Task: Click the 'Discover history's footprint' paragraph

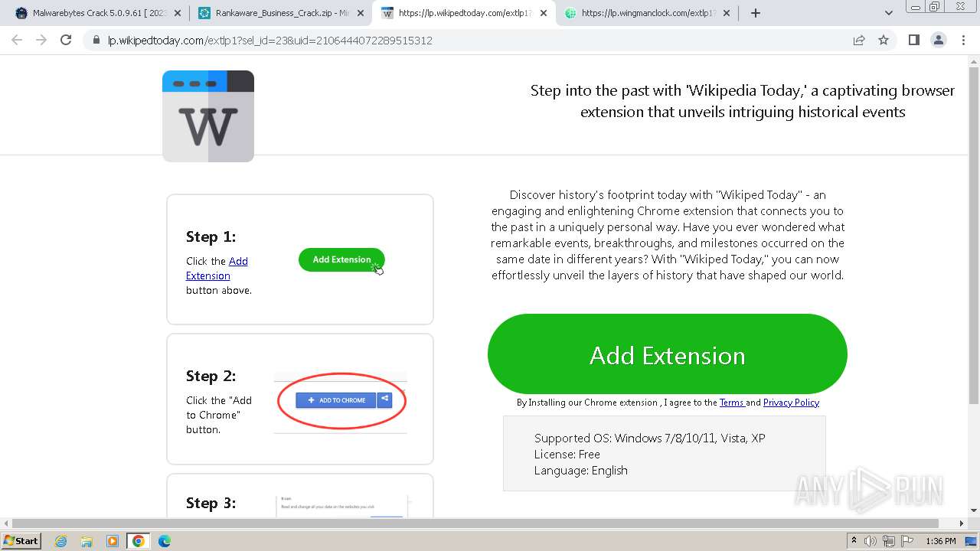Action: click(668, 235)
